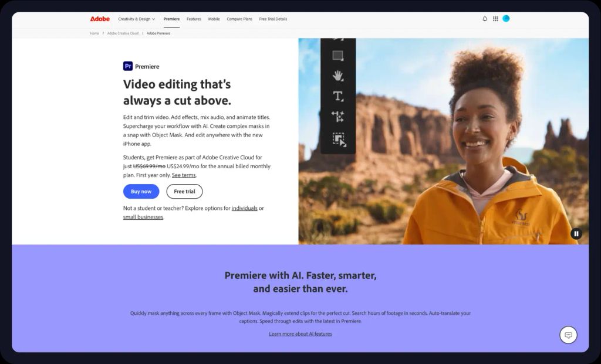Learn more about AI features
This screenshot has height=364, width=601.
tap(300, 333)
